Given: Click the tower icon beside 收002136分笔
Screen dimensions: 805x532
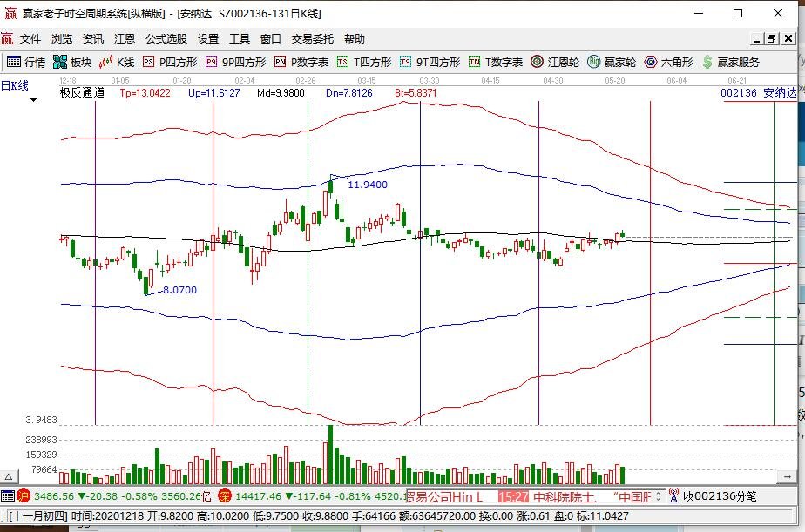Looking at the screenshot, I should pos(673,495).
